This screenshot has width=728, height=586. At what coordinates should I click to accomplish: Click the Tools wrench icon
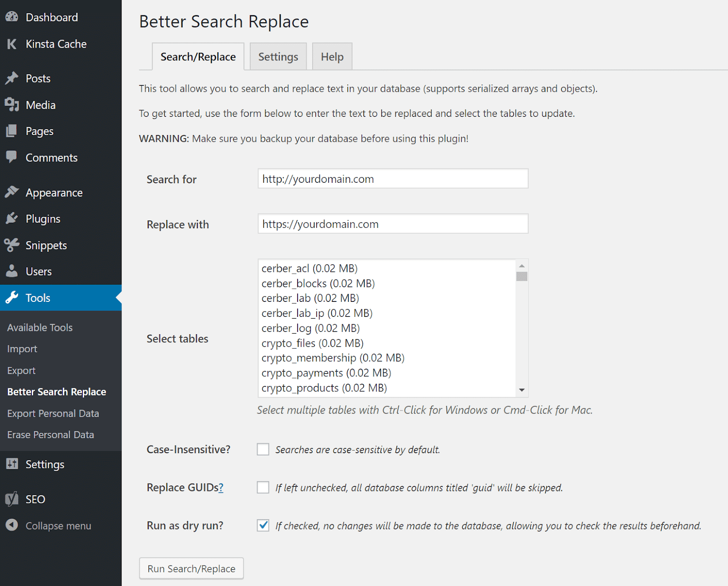pos(12,298)
